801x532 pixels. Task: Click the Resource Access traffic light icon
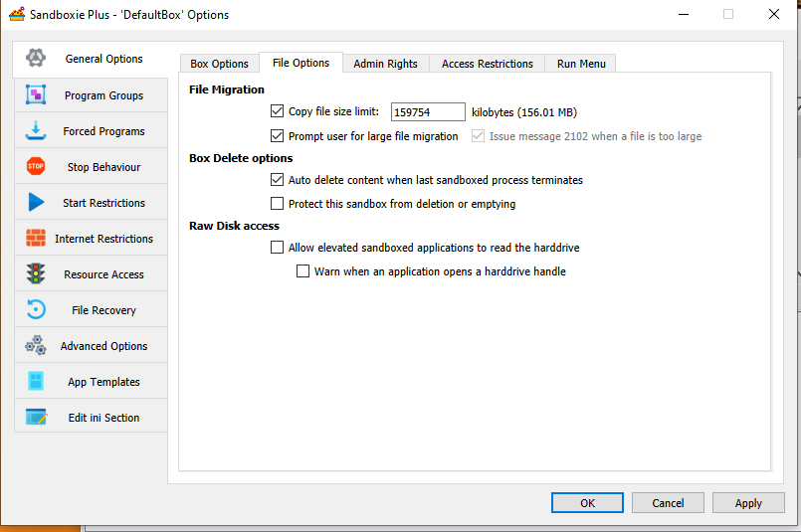coord(36,273)
